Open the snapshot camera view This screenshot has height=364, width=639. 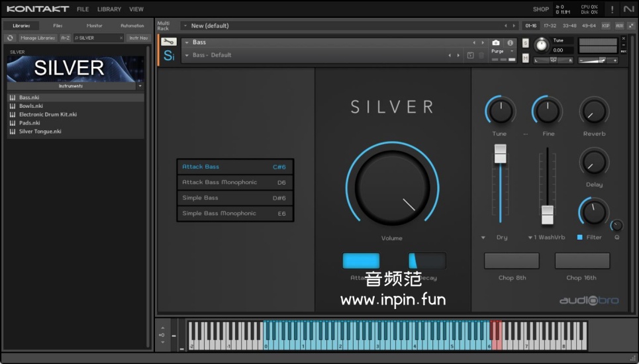point(496,42)
